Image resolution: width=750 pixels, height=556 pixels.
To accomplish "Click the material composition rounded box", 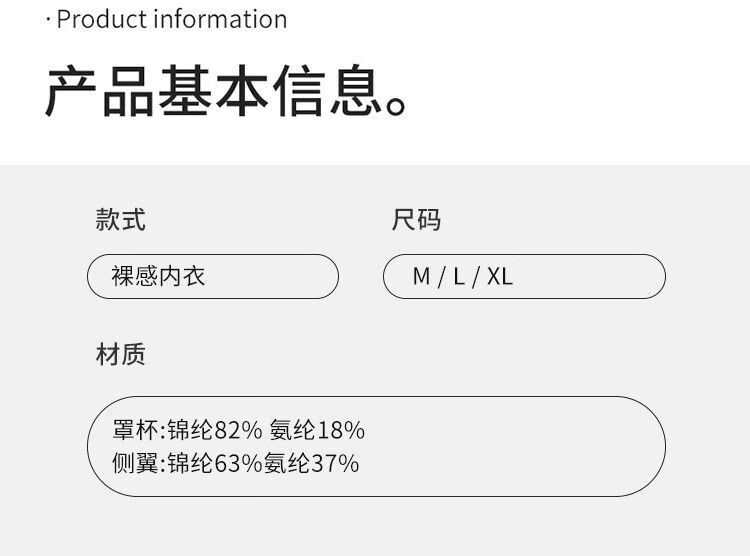I will click(x=376, y=446).
